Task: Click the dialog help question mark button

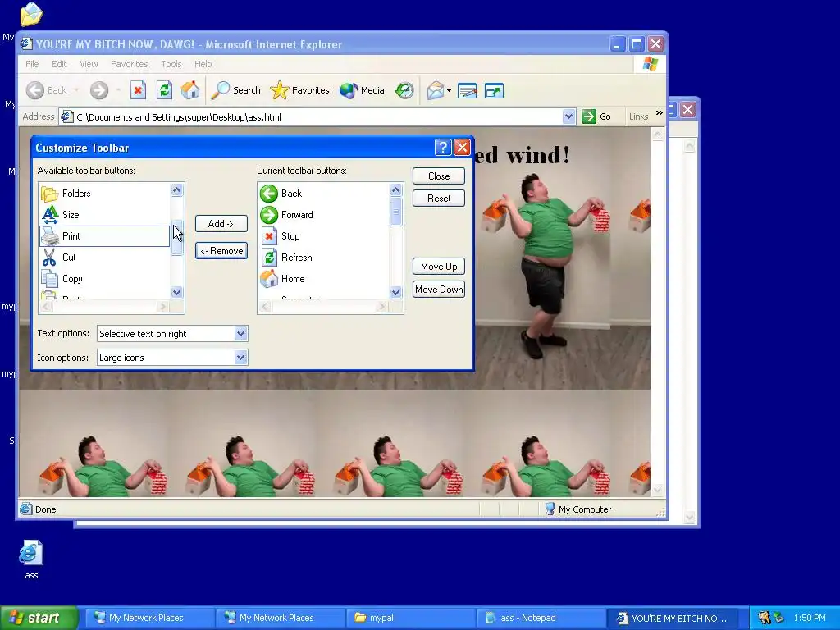Action: point(443,148)
